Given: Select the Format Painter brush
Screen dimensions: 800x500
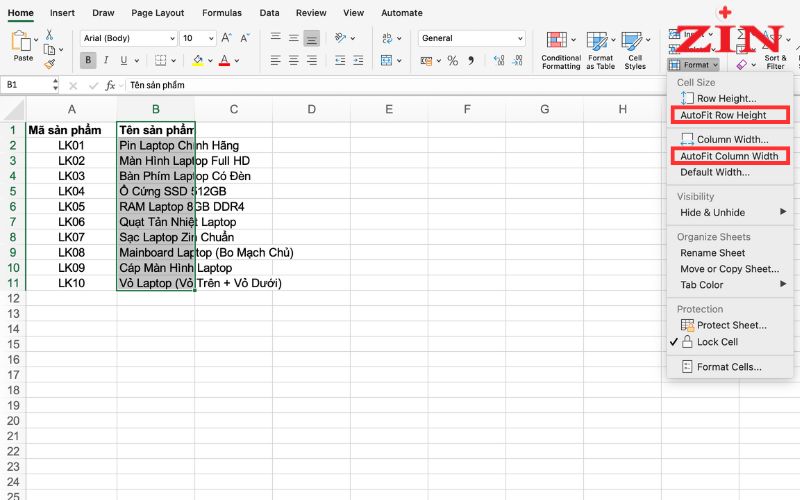Looking at the screenshot, I should 49,64.
